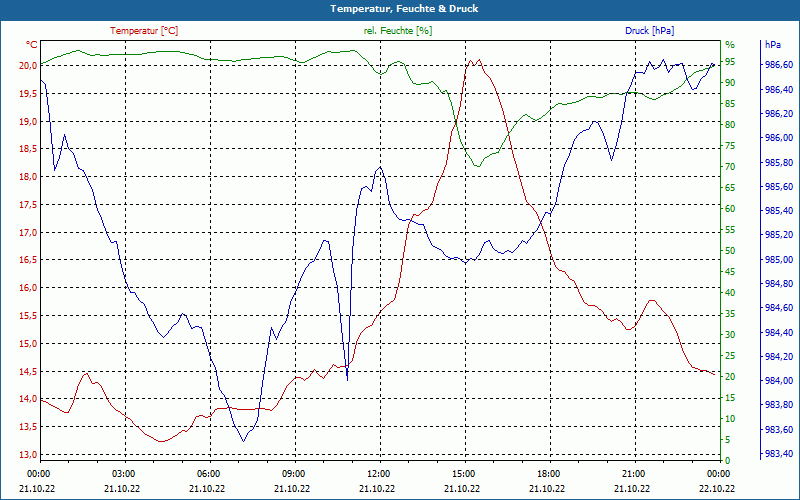Screen dimensions: 800x500
Task: Click the 14,5 temperature axis value
Action: [x=28, y=371]
